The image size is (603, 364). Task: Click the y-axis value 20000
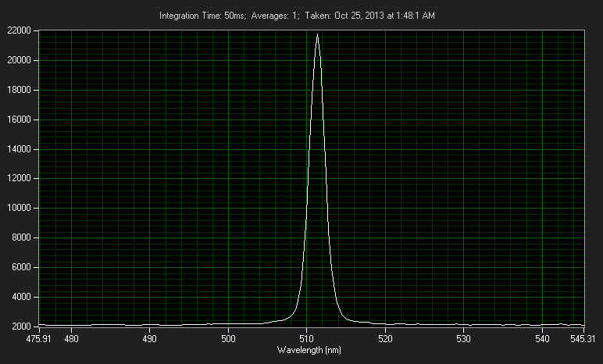(20, 60)
